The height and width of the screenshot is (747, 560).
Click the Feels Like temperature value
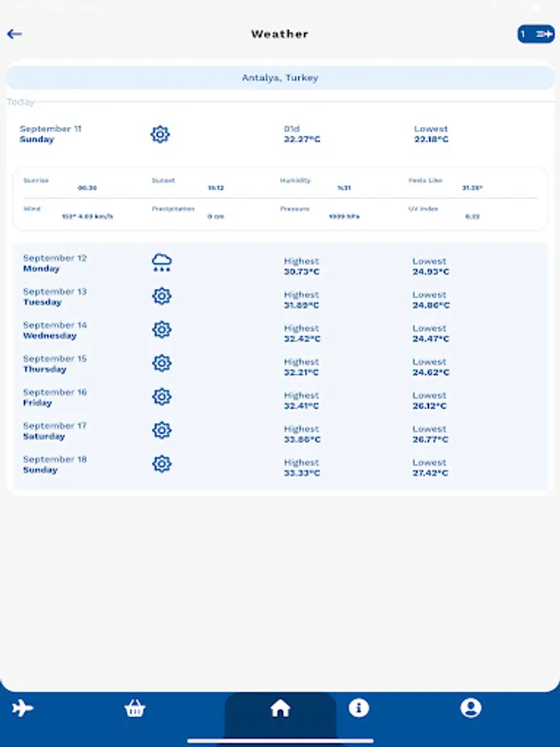click(x=472, y=188)
